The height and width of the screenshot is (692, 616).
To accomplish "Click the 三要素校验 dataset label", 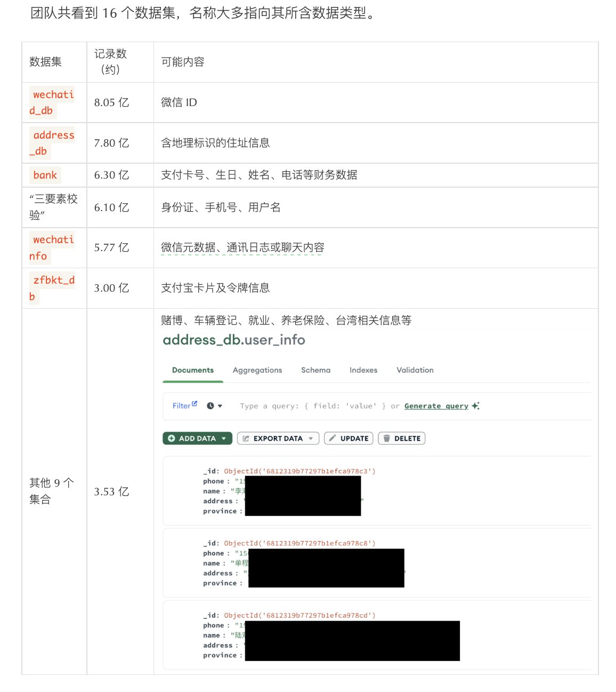I will click(x=53, y=207).
